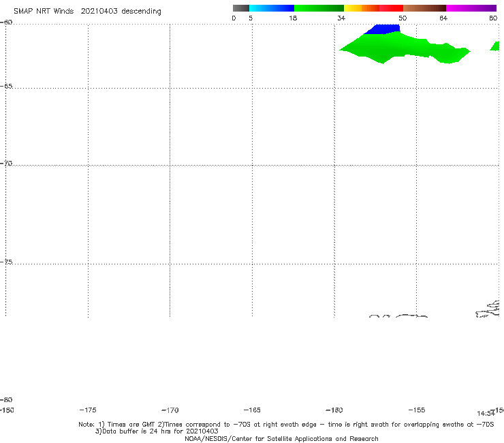Click the '64' label under the color bar
The height and width of the screenshot is (443, 504).
point(443,18)
